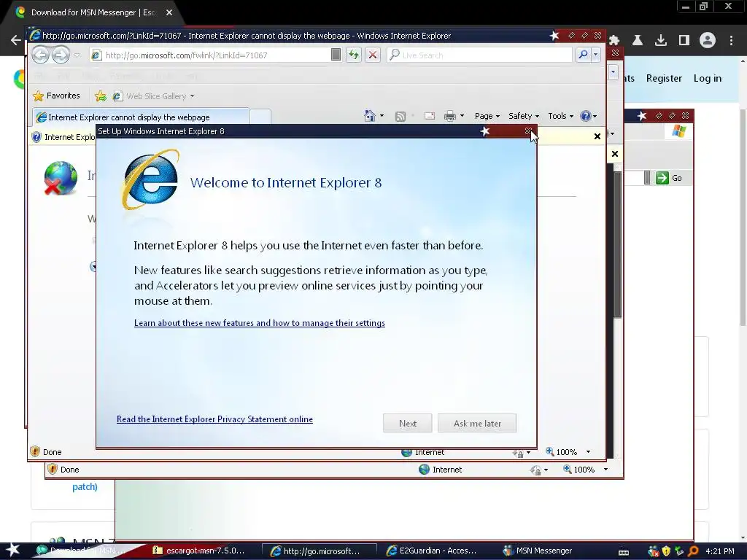Open Chrome extensions puzzle icon
747x560 pixels.
coord(614,41)
